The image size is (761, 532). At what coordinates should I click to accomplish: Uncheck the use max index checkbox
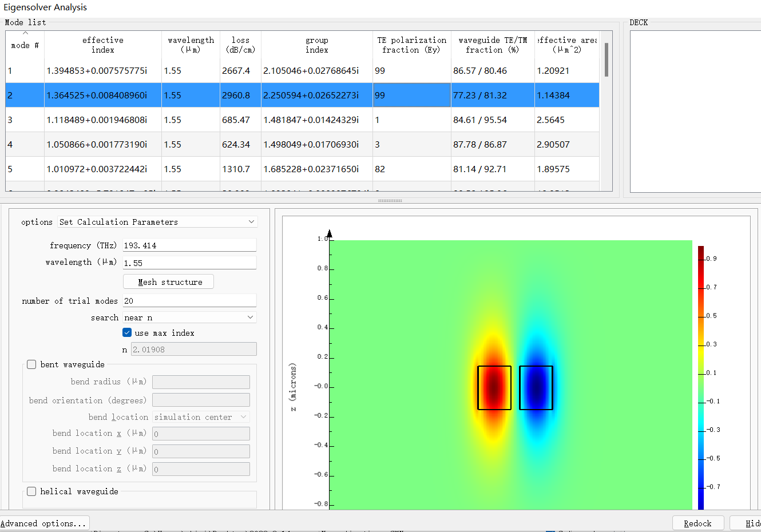(127, 333)
